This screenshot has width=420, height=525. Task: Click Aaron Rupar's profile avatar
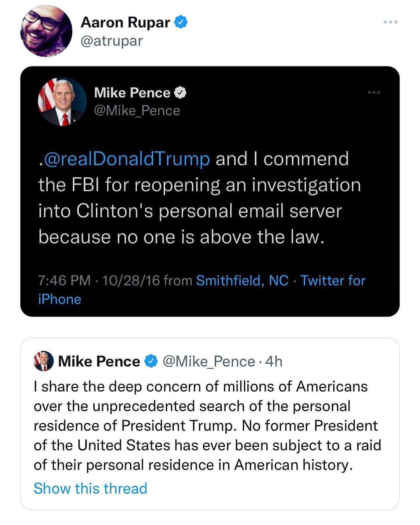pos(46,31)
